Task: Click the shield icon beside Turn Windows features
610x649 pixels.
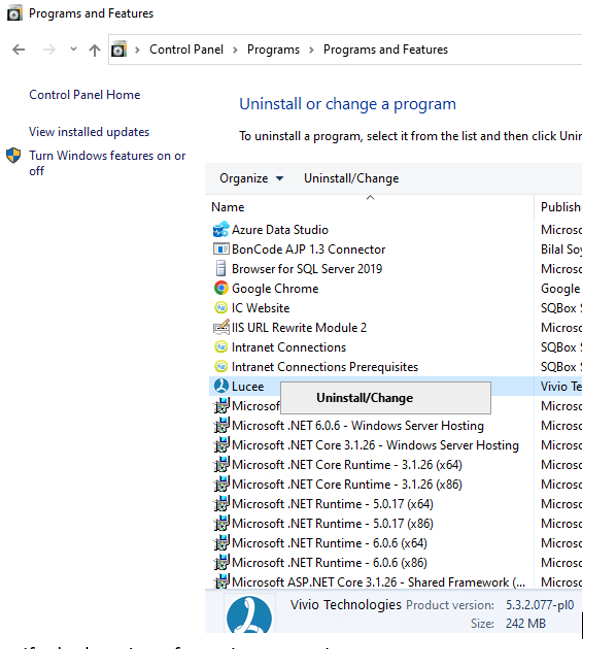Action: click(x=13, y=156)
